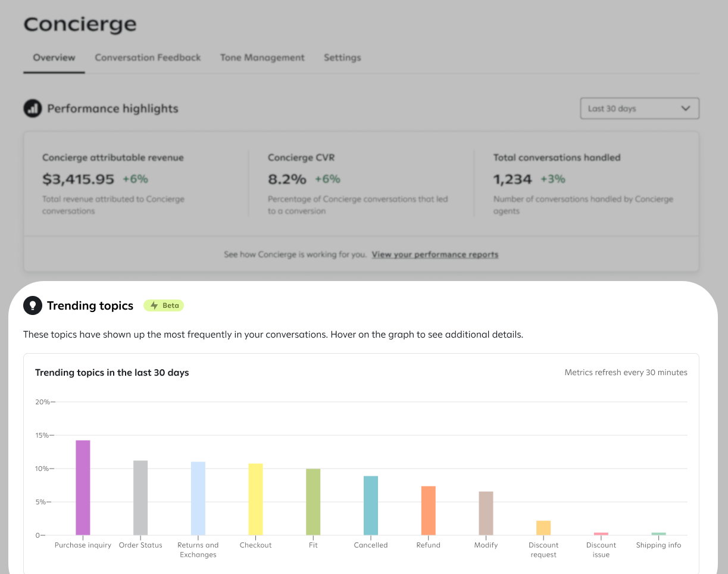Click the small Discount request bar
728x574 pixels.
click(x=543, y=528)
